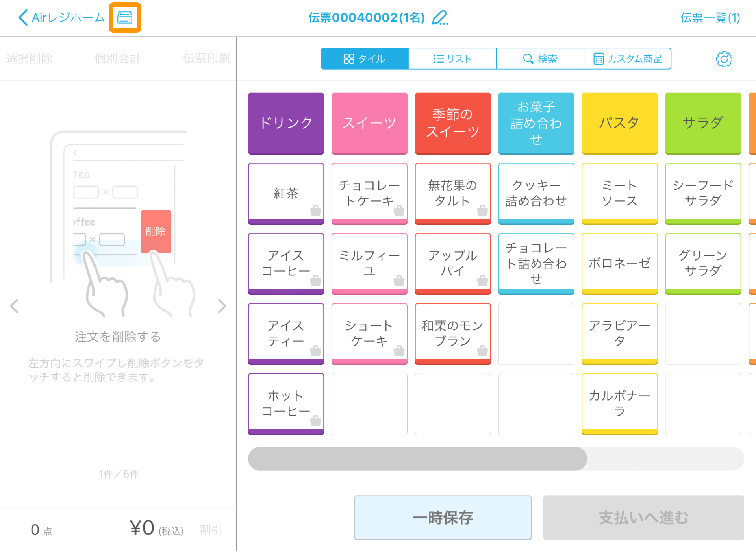This screenshot has width=756, height=551.
Task: Show next tutorial slide arrow
Action: click(x=222, y=306)
